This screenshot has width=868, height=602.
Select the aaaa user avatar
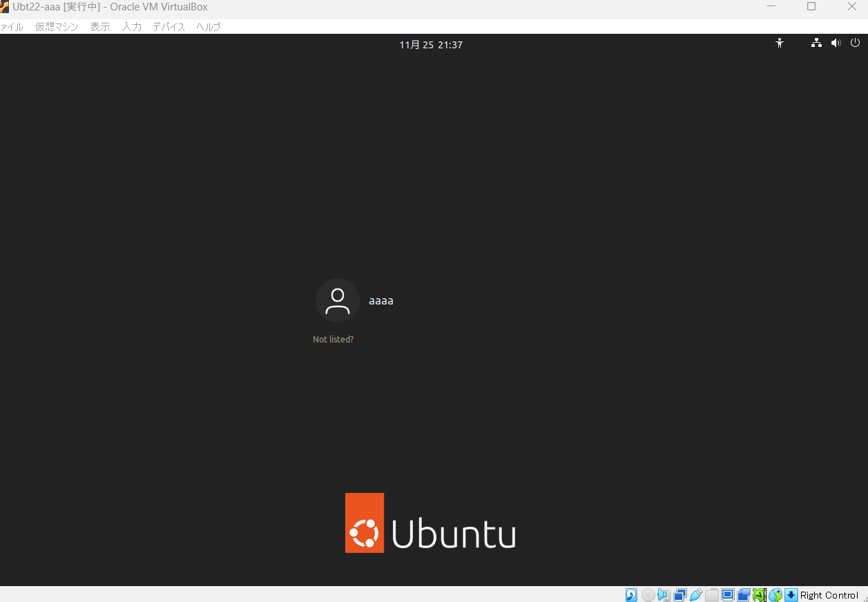click(x=338, y=300)
